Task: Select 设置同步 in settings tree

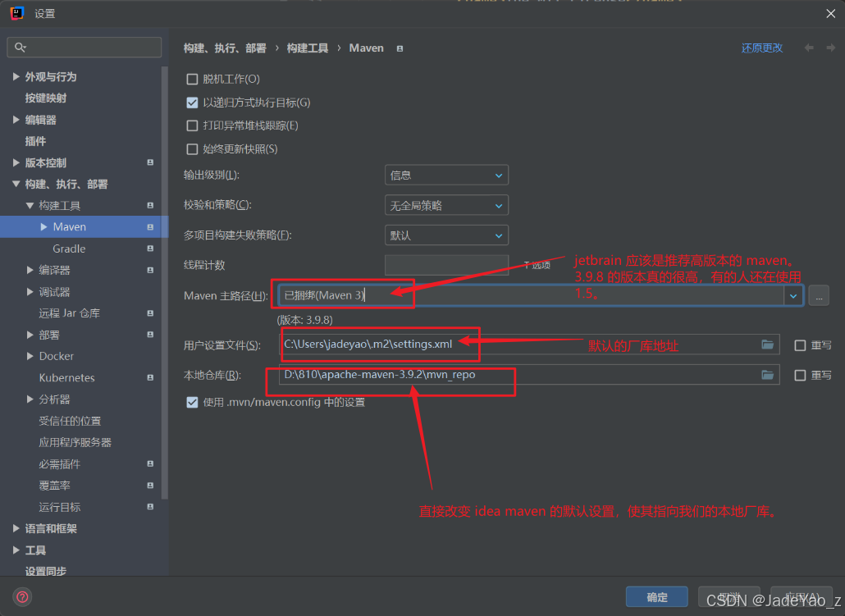Action: coord(46,570)
